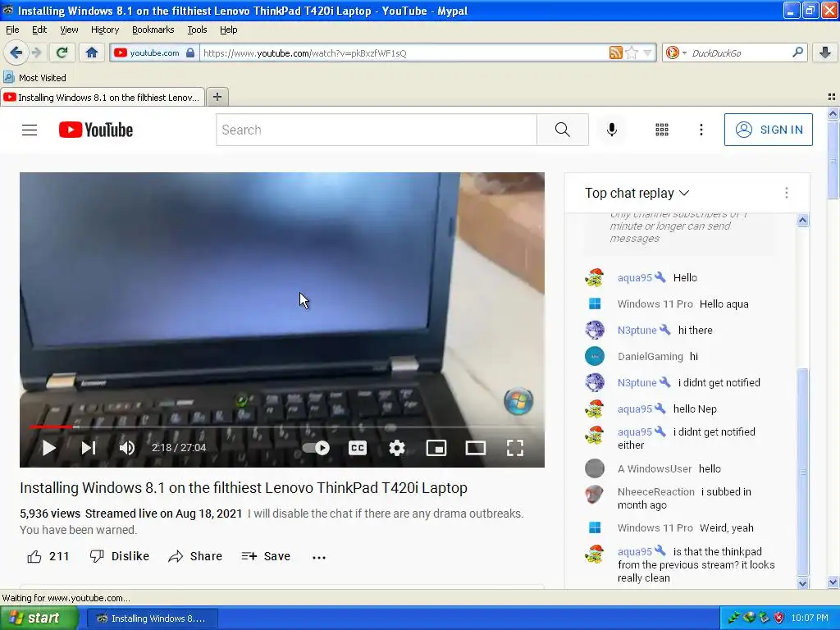Open the Bookmarks menu
This screenshot has width=840, height=630.
(153, 30)
